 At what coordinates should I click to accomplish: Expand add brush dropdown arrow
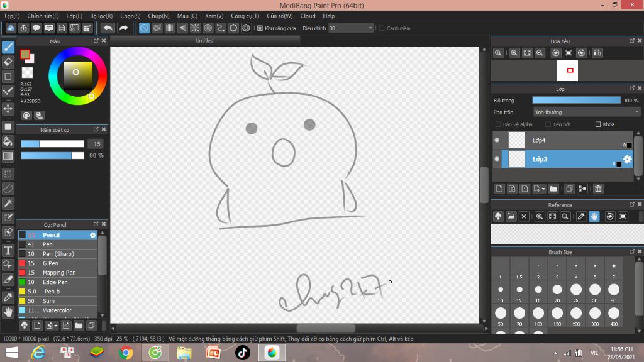[x=55, y=326]
